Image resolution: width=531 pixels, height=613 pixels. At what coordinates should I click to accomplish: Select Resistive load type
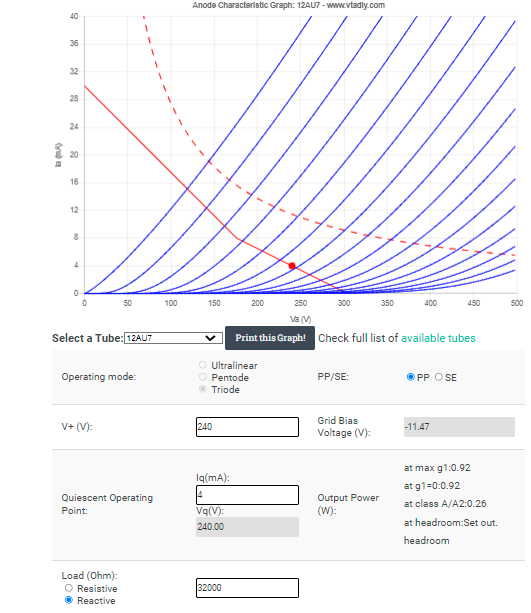(x=69, y=588)
